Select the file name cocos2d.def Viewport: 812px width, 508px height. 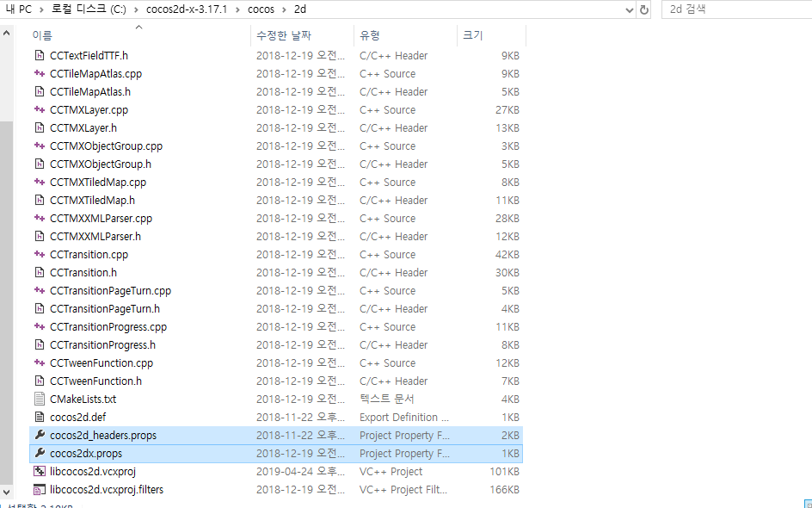pos(77,418)
